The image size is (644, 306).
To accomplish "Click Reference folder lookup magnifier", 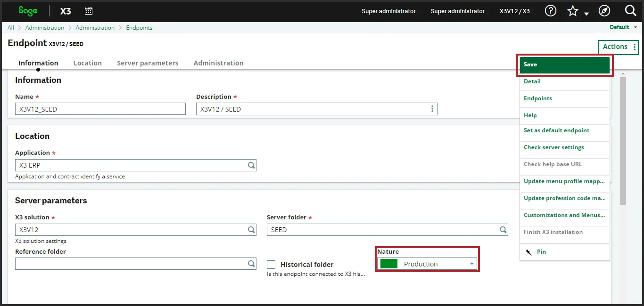I will [x=251, y=264].
